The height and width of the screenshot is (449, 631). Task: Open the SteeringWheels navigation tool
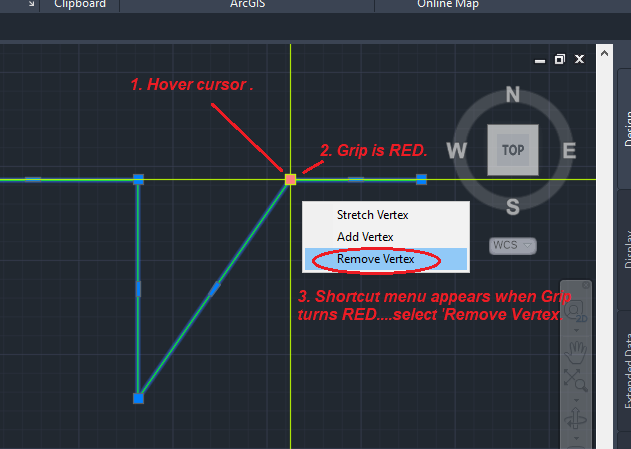(x=575, y=310)
